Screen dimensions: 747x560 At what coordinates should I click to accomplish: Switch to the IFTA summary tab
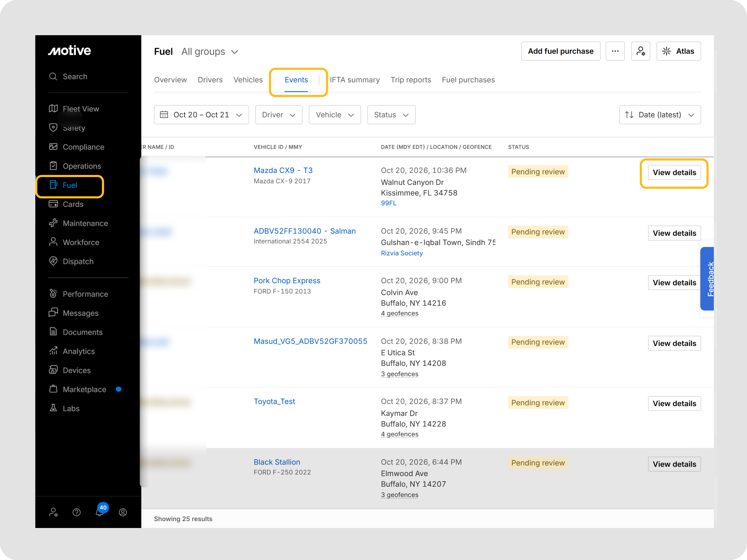355,80
